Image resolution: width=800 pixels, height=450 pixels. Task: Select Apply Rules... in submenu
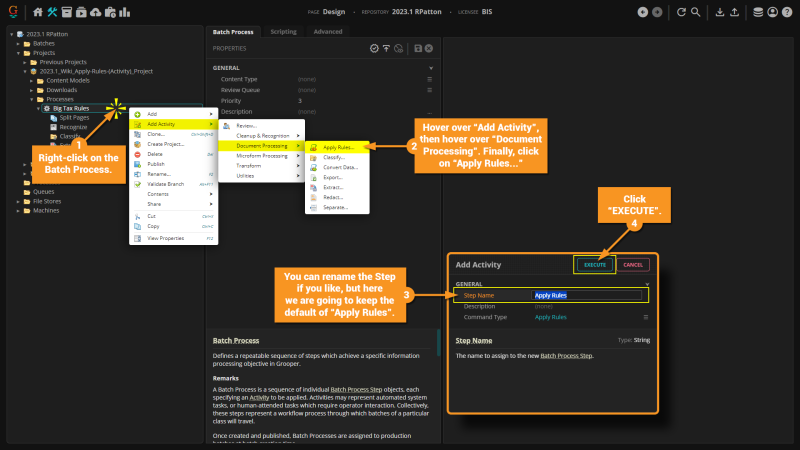(337, 147)
